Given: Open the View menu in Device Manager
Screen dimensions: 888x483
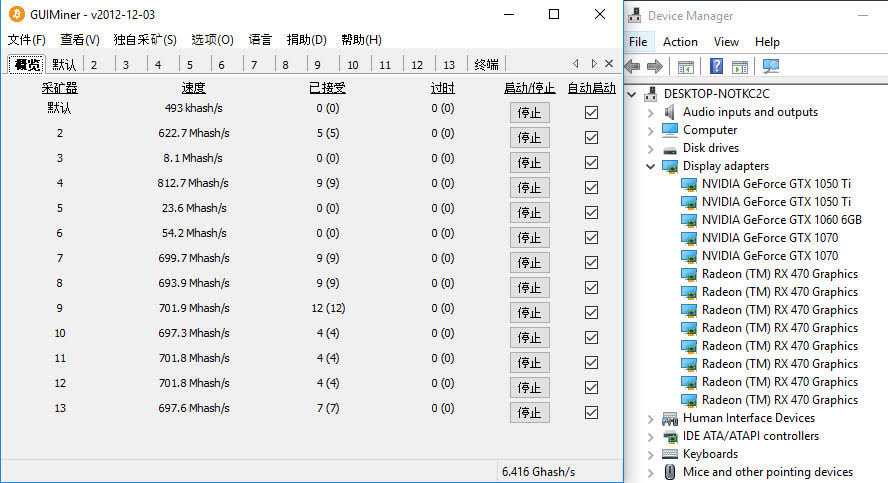Looking at the screenshot, I should pyautogui.click(x=726, y=42).
